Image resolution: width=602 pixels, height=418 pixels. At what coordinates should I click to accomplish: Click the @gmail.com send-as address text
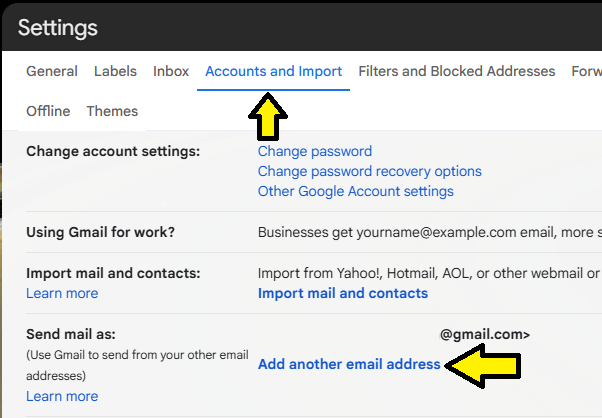click(x=484, y=335)
